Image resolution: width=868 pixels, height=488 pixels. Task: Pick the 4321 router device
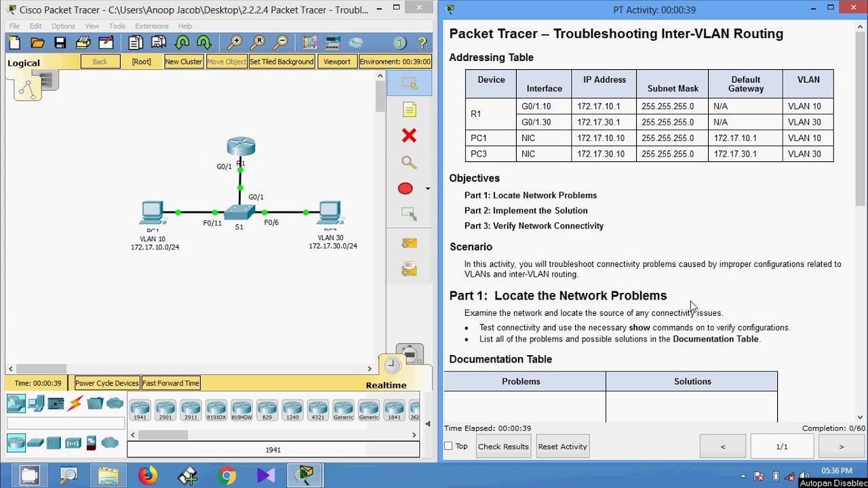[x=318, y=410]
